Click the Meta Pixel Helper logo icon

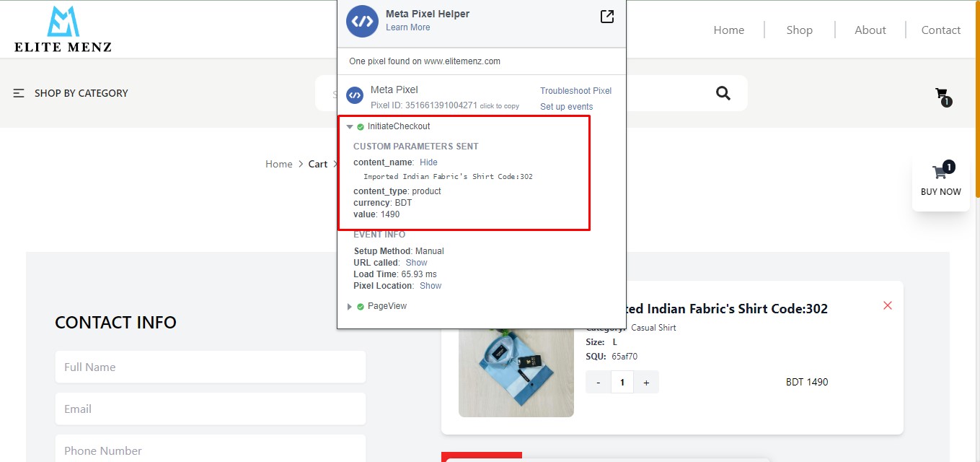pos(362,21)
